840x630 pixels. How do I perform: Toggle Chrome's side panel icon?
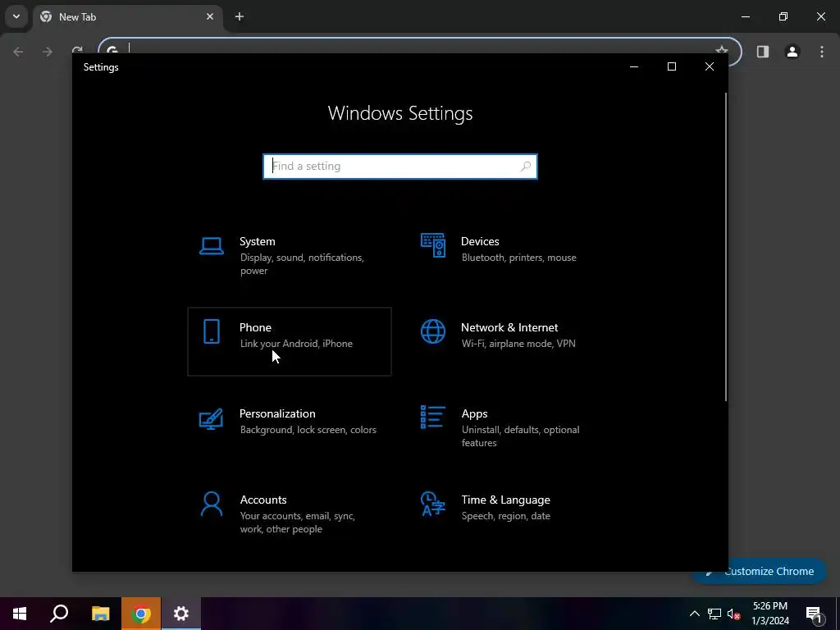pyautogui.click(x=763, y=52)
